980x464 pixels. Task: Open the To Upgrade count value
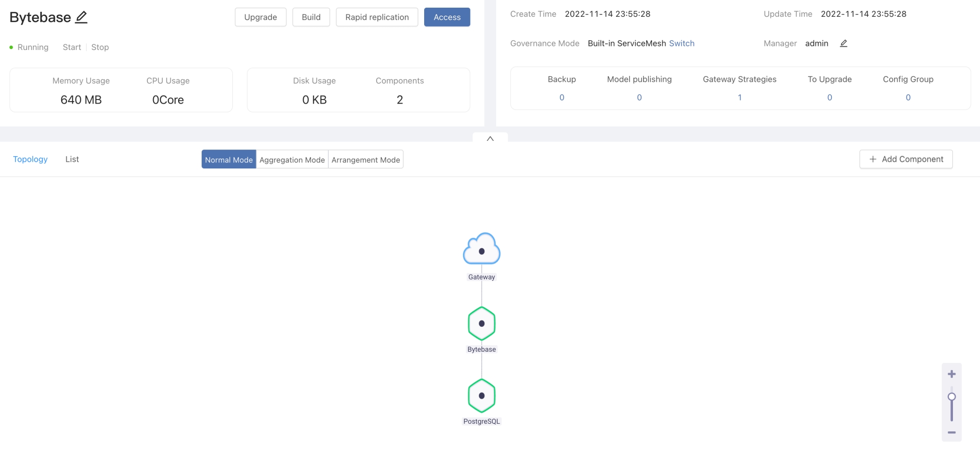coord(830,97)
